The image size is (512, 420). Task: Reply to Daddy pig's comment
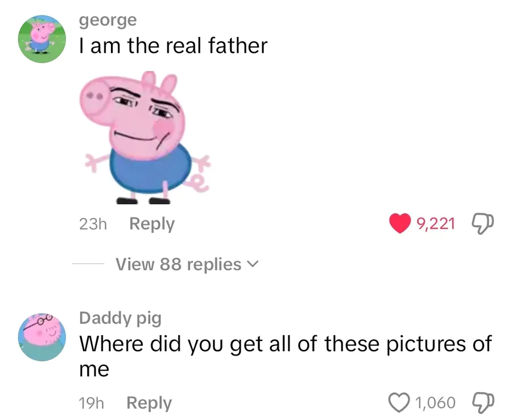[x=149, y=403]
